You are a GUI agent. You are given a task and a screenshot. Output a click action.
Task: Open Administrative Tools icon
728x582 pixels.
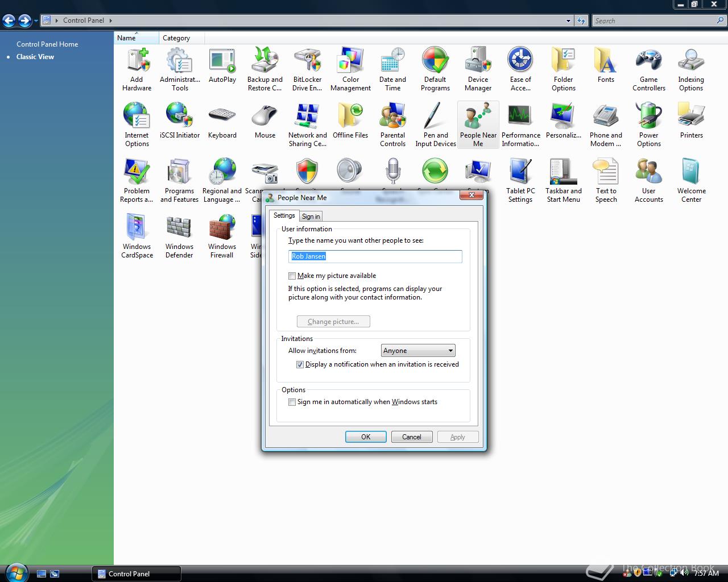[x=180, y=69]
